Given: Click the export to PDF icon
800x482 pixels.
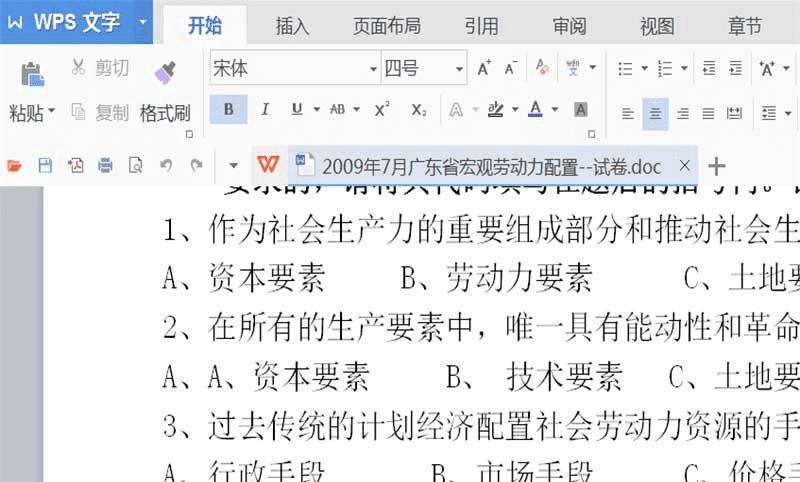Looking at the screenshot, I should click(x=76, y=165).
